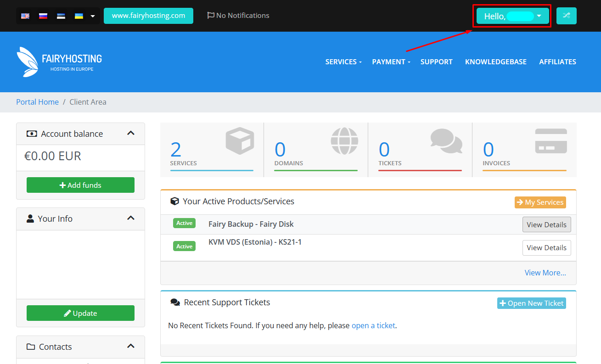Open the 0 Tickets stat tile
601x364 pixels.
pyautogui.click(x=420, y=150)
